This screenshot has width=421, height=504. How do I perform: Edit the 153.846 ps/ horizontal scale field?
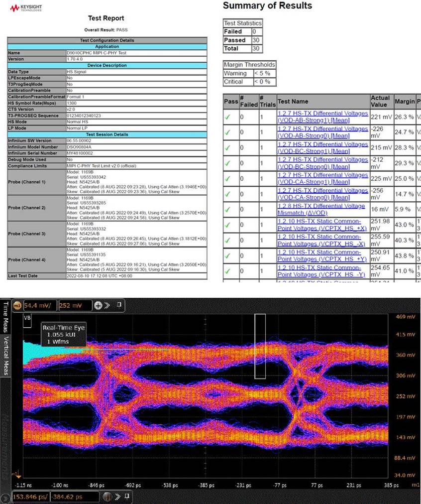(31, 497)
